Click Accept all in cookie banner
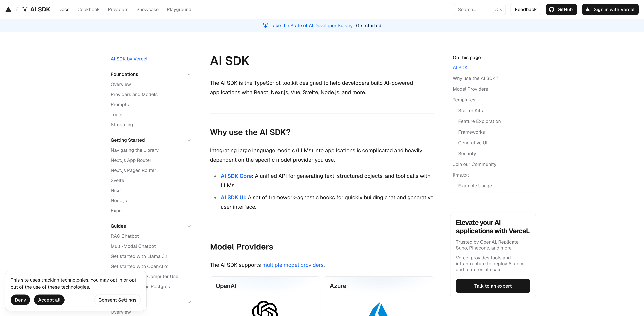The image size is (644, 316). click(49, 300)
